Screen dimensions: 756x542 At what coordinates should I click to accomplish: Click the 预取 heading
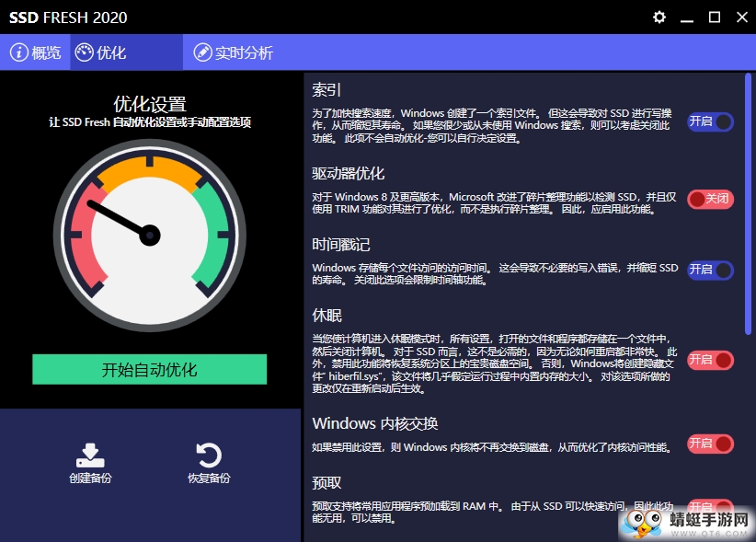pos(326,483)
